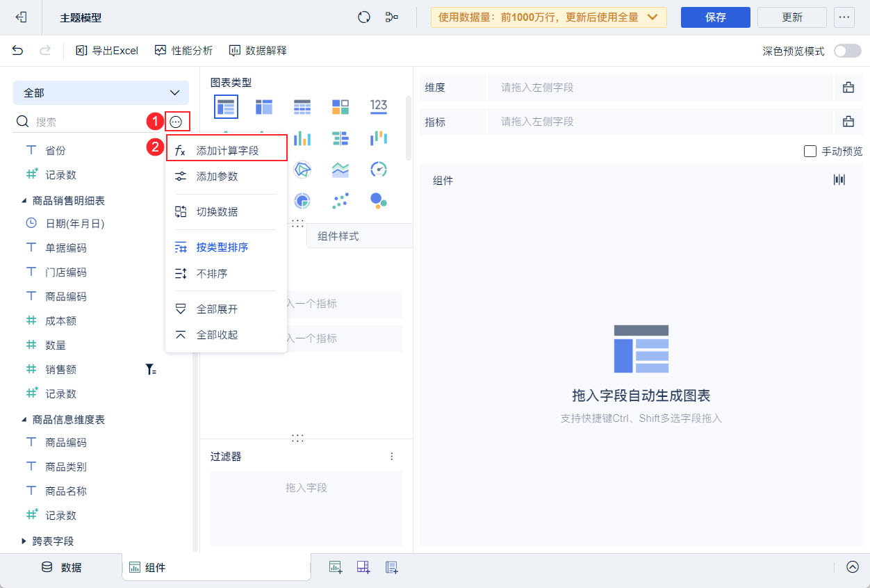Open 数据解释 data explanation
This screenshot has width=870, height=588.
point(258,50)
